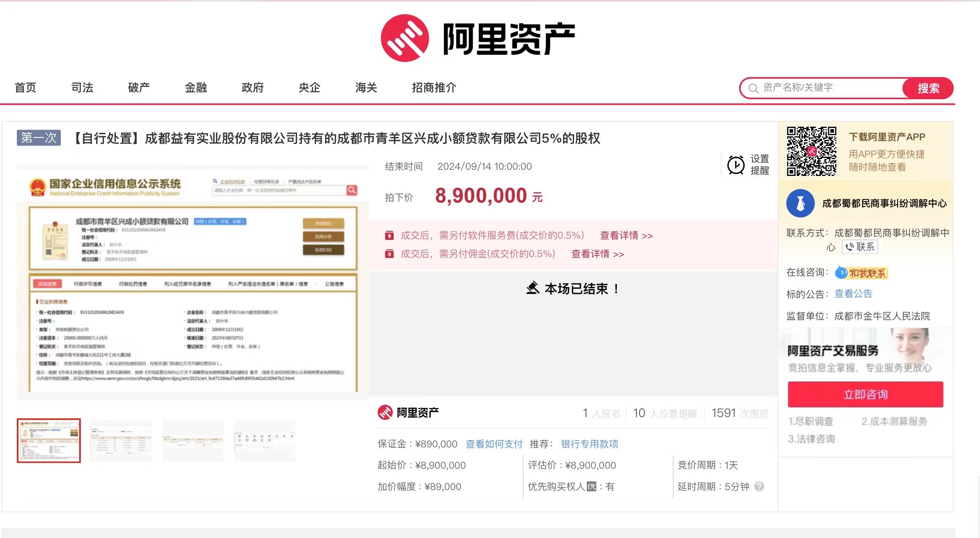980x538 pixels.
Task: Click 和我联系 online consultation button
Action: [x=861, y=273]
